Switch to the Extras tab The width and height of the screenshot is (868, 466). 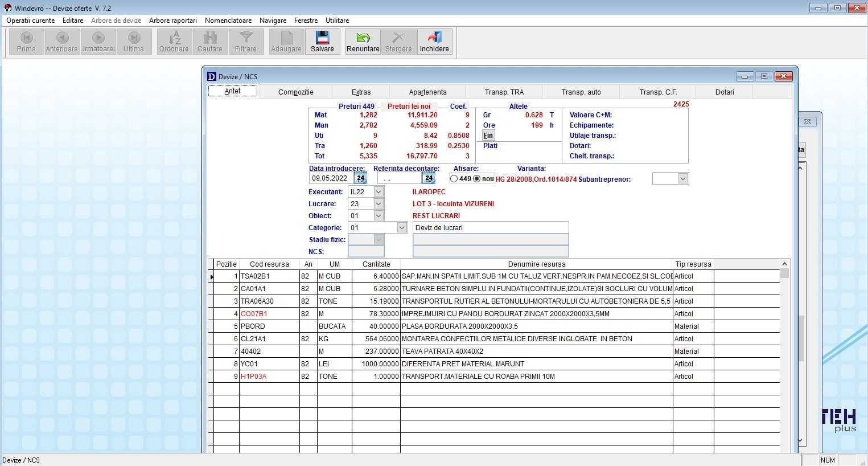pyautogui.click(x=361, y=92)
